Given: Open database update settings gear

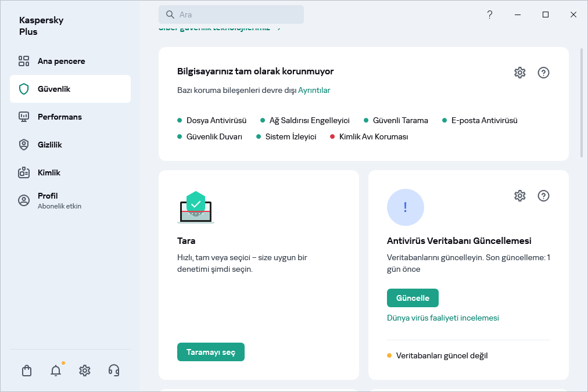Looking at the screenshot, I should click(520, 196).
